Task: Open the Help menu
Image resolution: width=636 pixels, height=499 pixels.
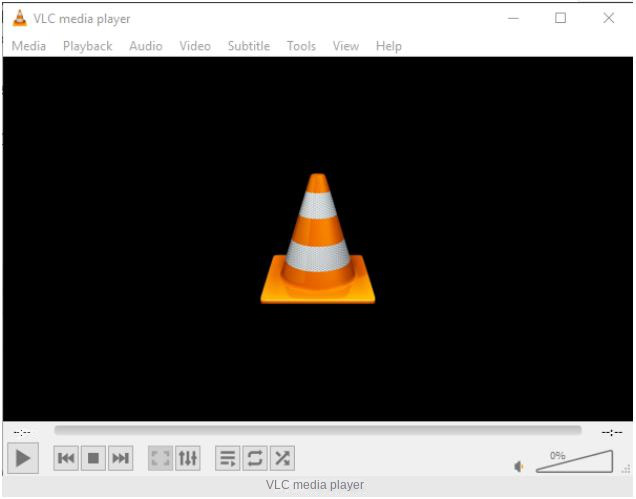Action: 389,46
